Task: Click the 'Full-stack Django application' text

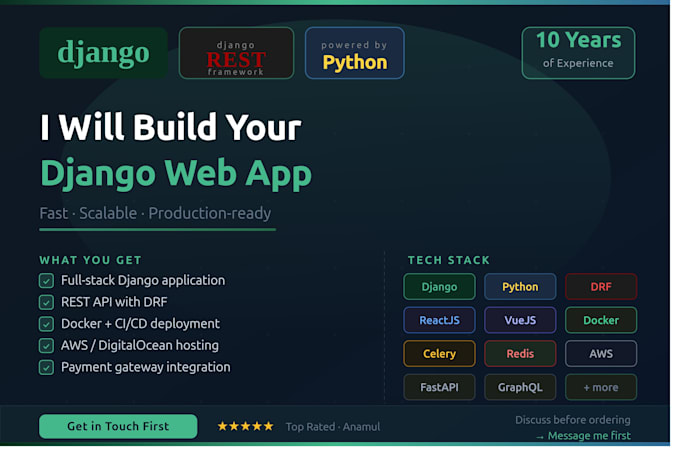Action: click(143, 281)
